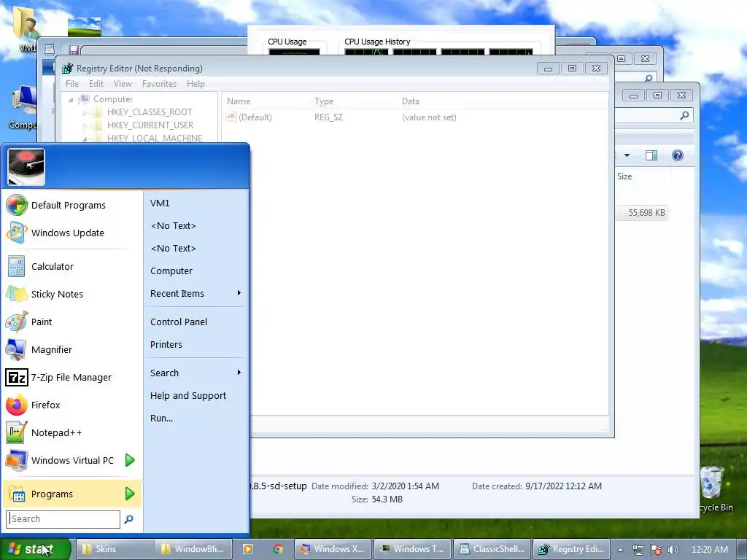Screen dimensions: 747x560
Task: Toggle Explorer preview pane icon
Action: click(x=651, y=155)
